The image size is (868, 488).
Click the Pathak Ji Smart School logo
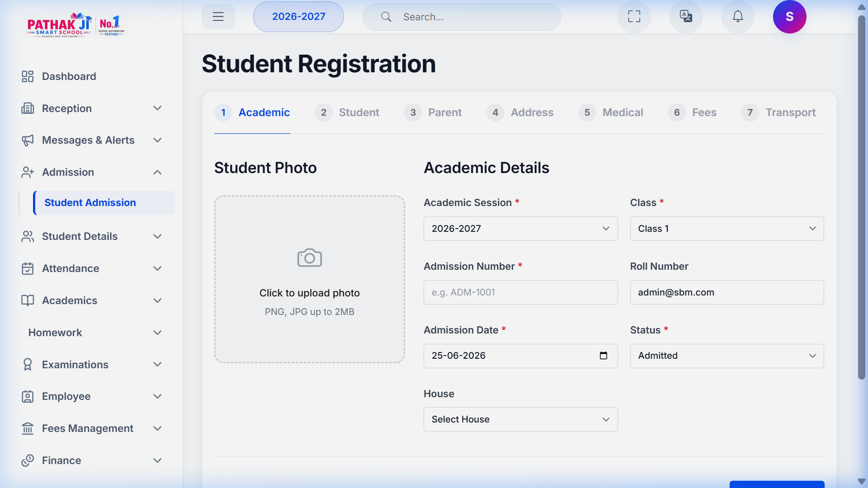pos(75,24)
